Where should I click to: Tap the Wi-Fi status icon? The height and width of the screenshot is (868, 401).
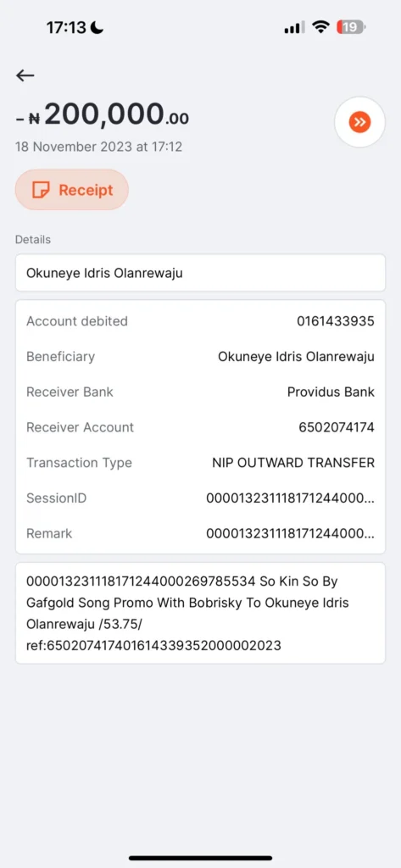click(x=320, y=27)
